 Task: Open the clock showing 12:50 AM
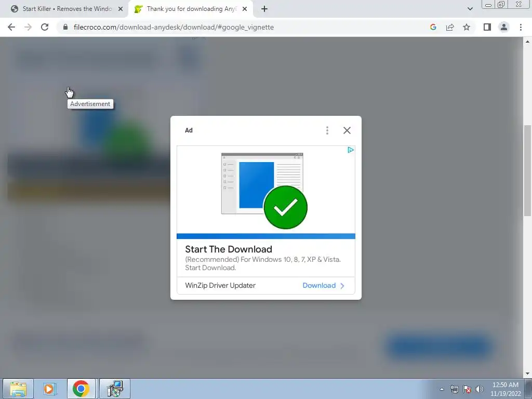(x=506, y=389)
